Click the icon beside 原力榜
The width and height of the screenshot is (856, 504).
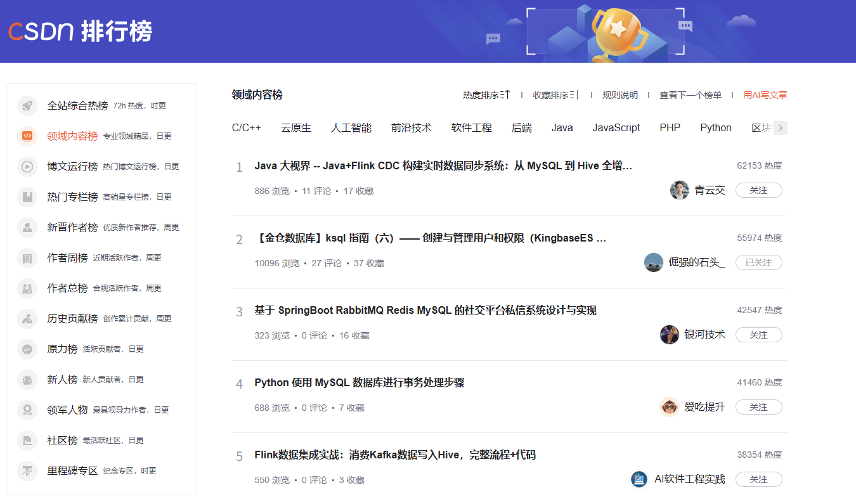27,349
